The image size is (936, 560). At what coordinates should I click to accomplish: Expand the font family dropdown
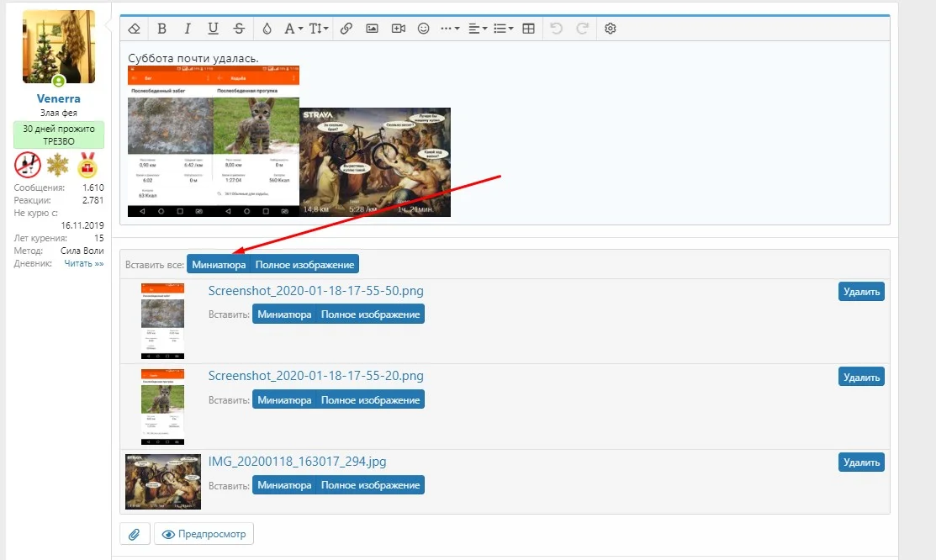click(x=293, y=28)
